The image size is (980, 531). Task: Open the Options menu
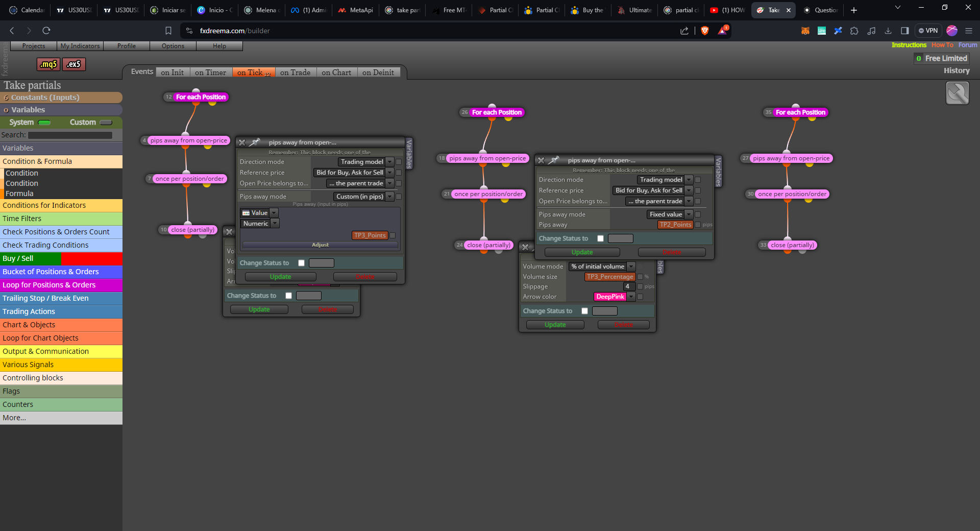[x=173, y=46]
